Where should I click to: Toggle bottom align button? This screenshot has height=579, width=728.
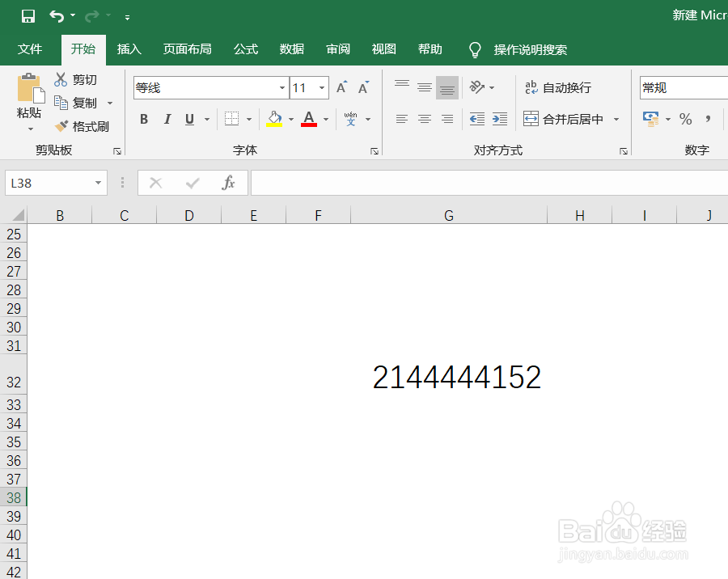click(x=447, y=87)
